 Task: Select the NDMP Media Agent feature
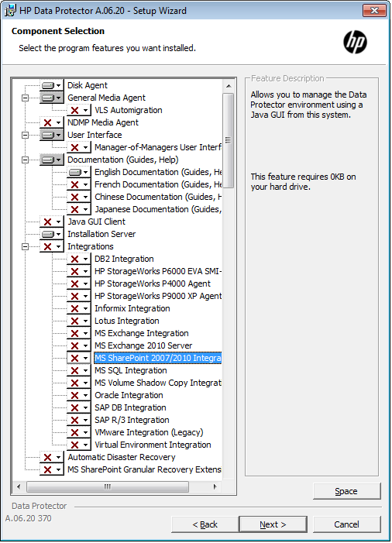coord(103,122)
